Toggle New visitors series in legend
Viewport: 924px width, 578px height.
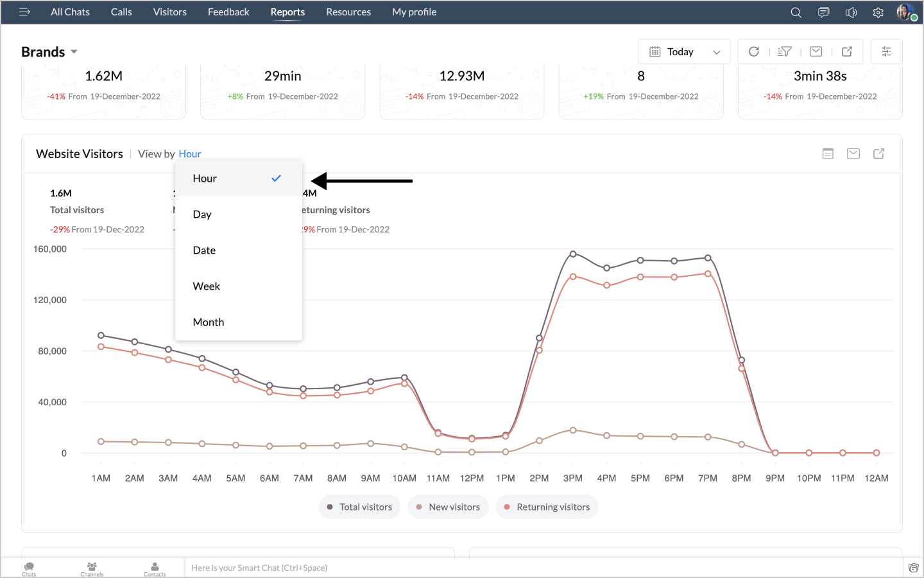click(x=448, y=507)
